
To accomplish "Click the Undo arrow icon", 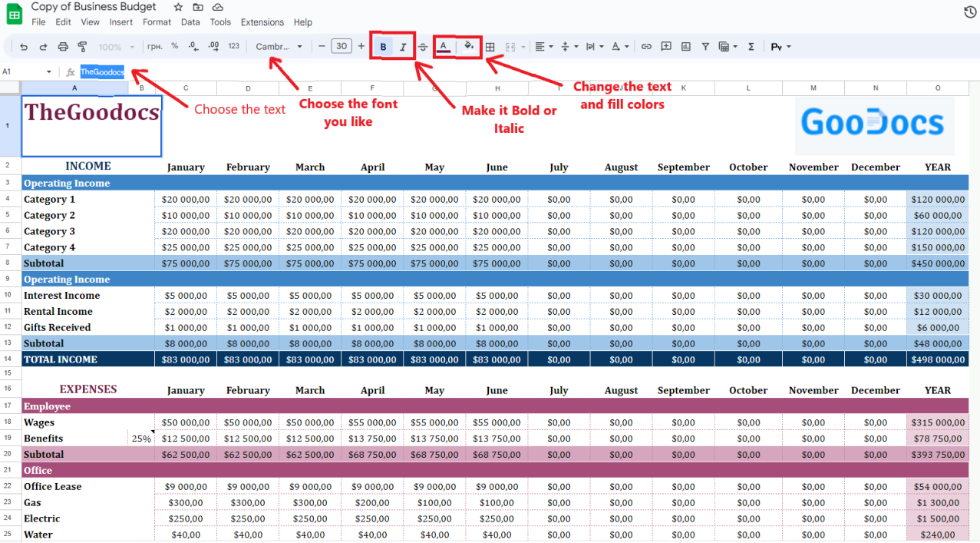I will [x=24, y=47].
